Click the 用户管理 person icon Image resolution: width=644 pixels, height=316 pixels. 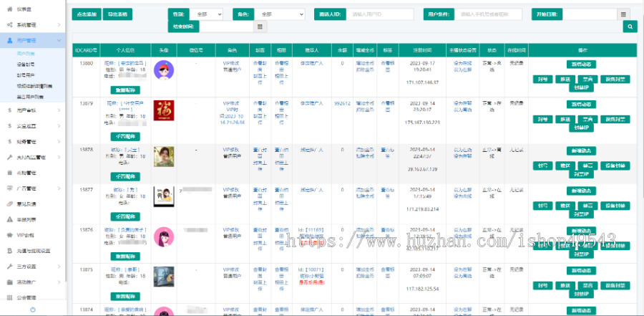tap(9, 40)
